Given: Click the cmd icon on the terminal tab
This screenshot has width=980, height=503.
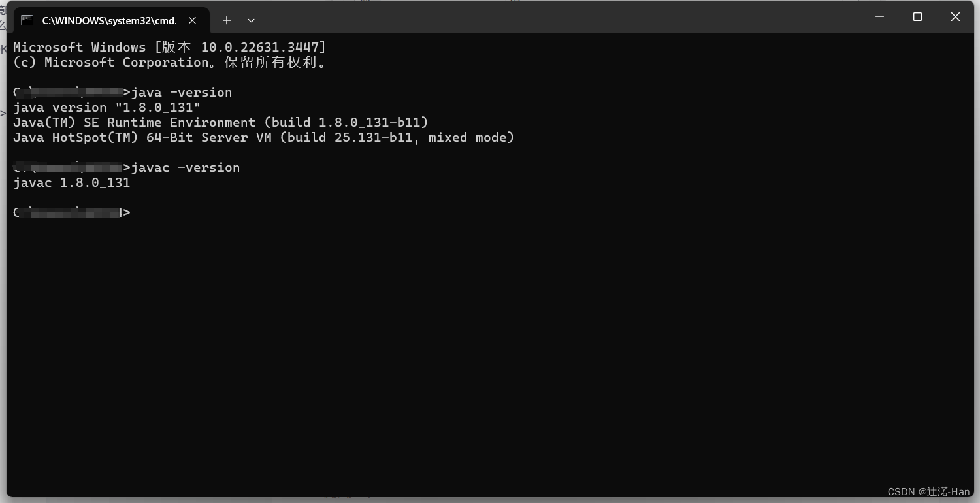Looking at the screenshot, I should click(27, 20).
